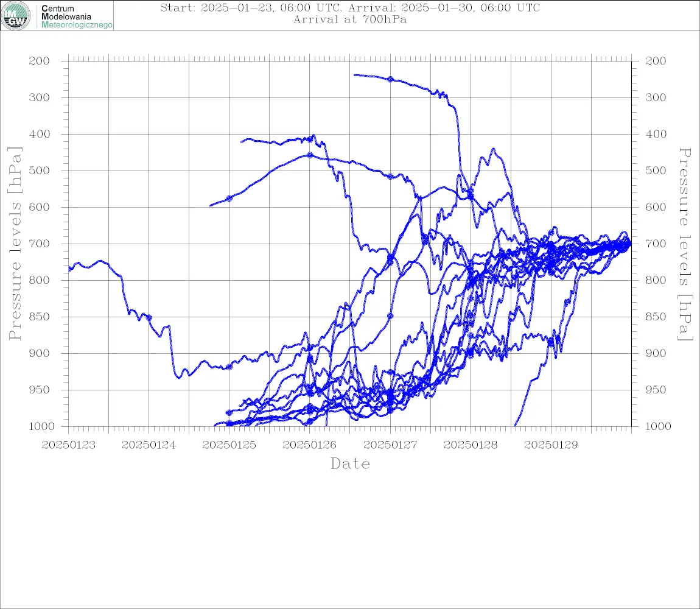The image size is (700, 609).
Task: Click the 'Arrival at 700hPa' subtitle
Action: click(x=350, y=19)
